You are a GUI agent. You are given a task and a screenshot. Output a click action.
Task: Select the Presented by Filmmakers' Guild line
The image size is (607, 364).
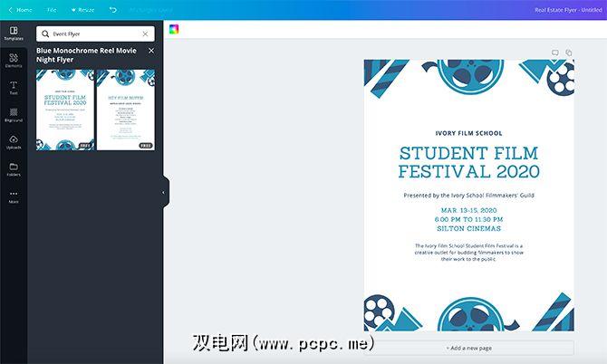[x=468, y=196]
